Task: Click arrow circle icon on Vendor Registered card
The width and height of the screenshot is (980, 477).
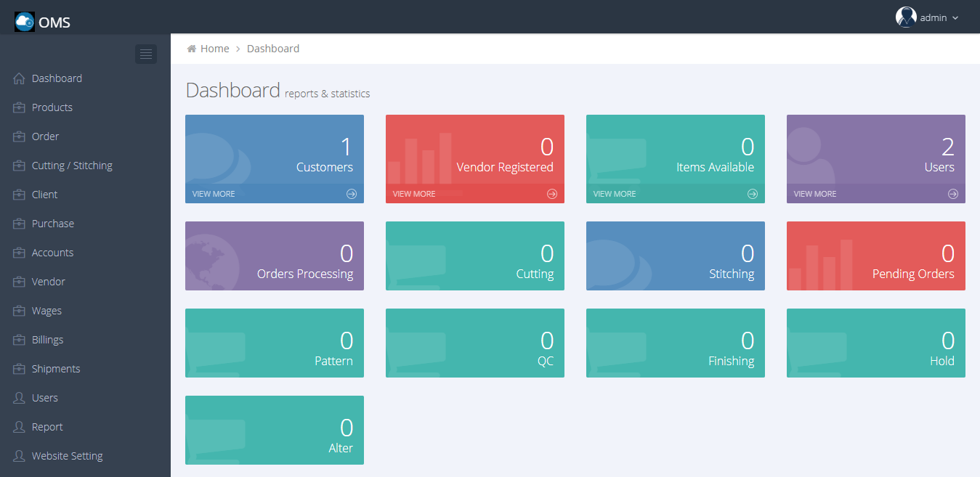Action: click(x=552, y=194)
